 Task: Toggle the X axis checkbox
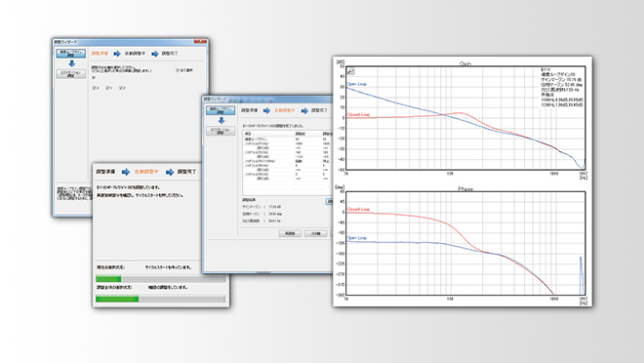pyautogui.click(x=95, y=88)
